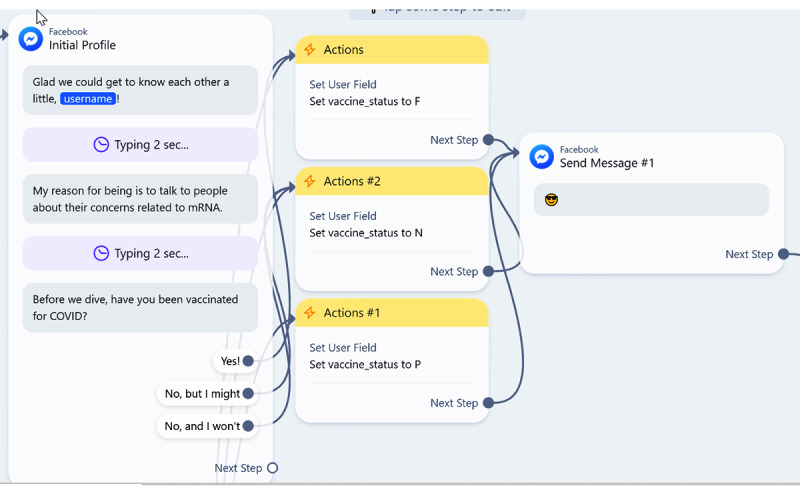The height and width of the screenshot is (492, 800).
Task: Click the Messenger icon on Send Message #1
Action: (541, 157)
